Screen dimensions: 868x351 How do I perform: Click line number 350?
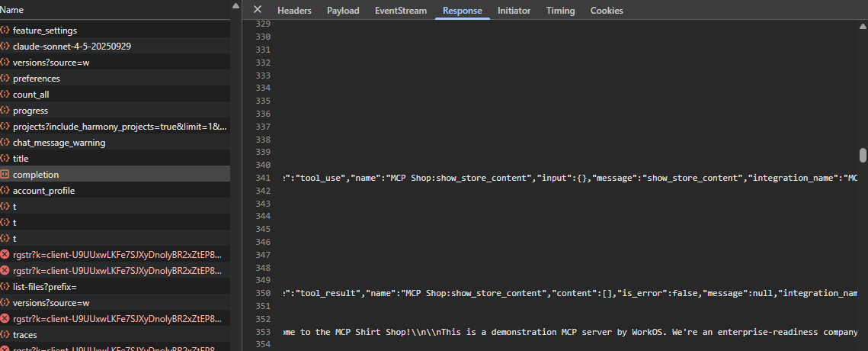pos(261,293)
